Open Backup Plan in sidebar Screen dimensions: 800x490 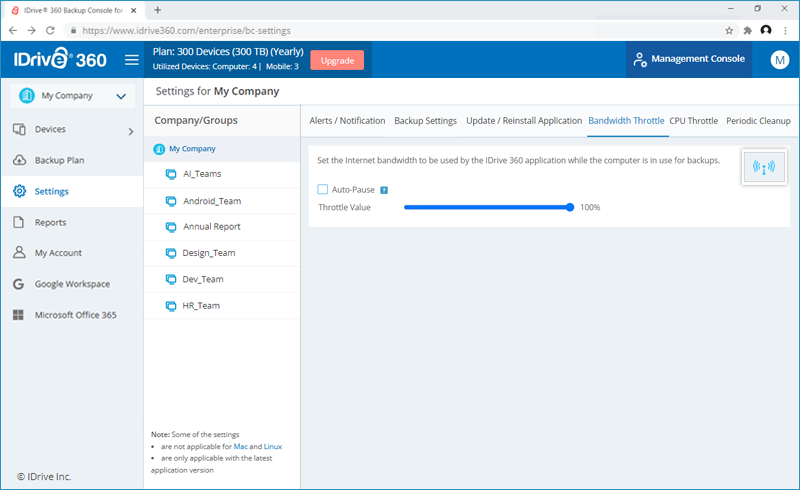click(x=72, y=160)
